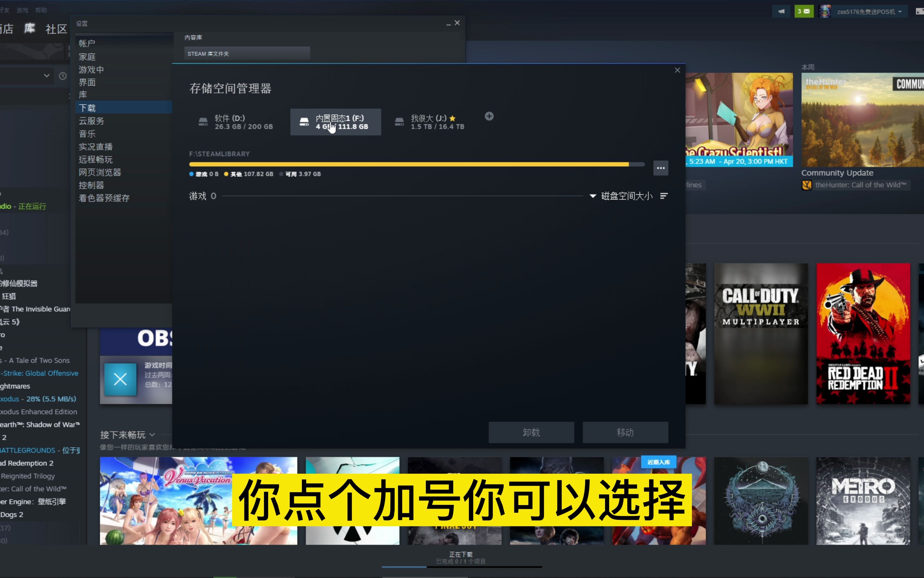The height and width of the screenshot is (578, 924).
Task: Open the Call of Duty WWII Multiplayer cover
Action: (x=761, y=333)
